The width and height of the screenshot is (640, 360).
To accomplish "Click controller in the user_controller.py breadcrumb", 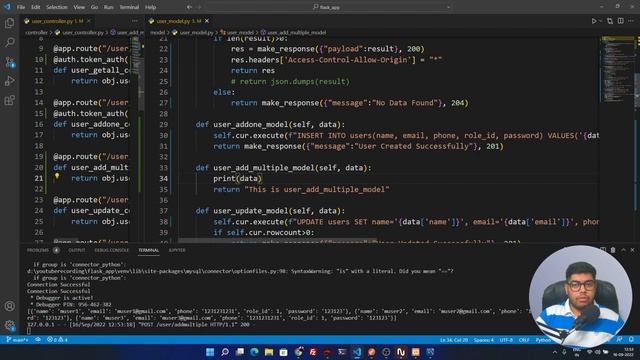I will click(x=37, y=32).
